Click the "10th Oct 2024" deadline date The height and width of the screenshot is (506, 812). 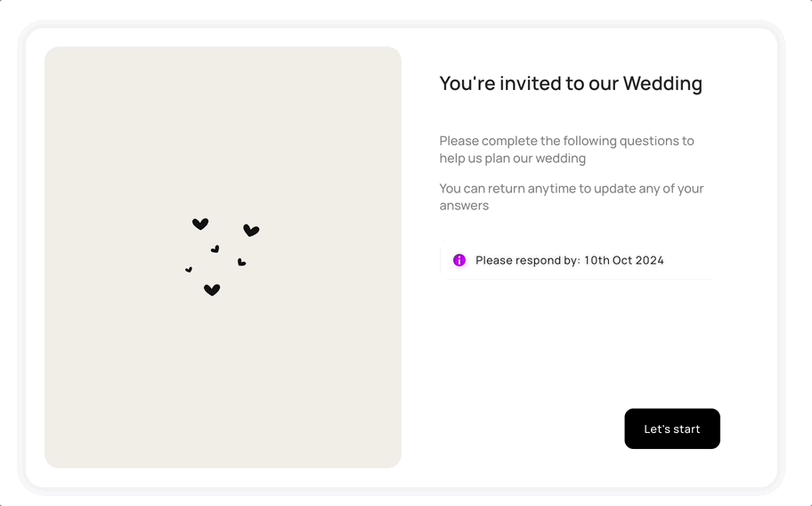[623, 260]
